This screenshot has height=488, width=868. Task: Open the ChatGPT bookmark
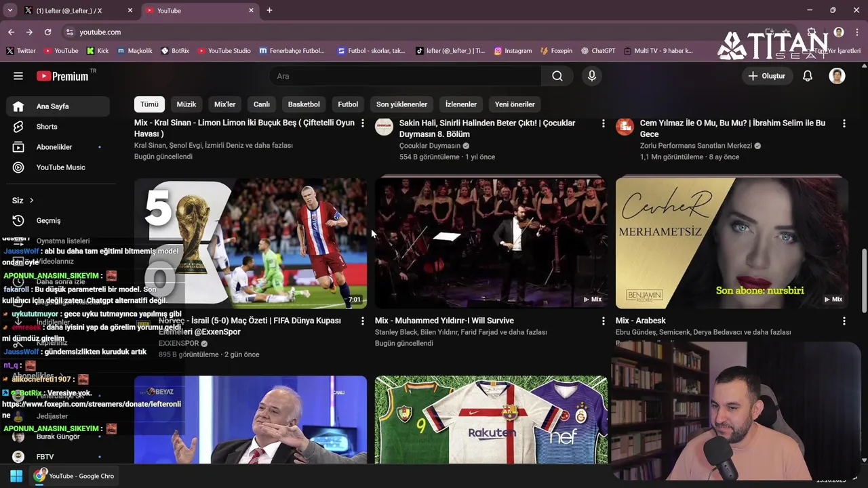coord(598,51)
